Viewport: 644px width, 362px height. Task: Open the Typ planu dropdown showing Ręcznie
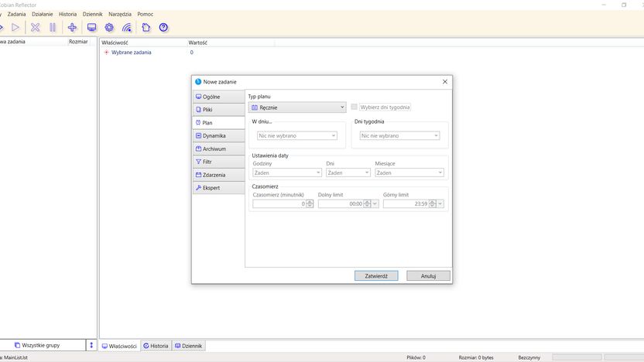pos(297,108)
